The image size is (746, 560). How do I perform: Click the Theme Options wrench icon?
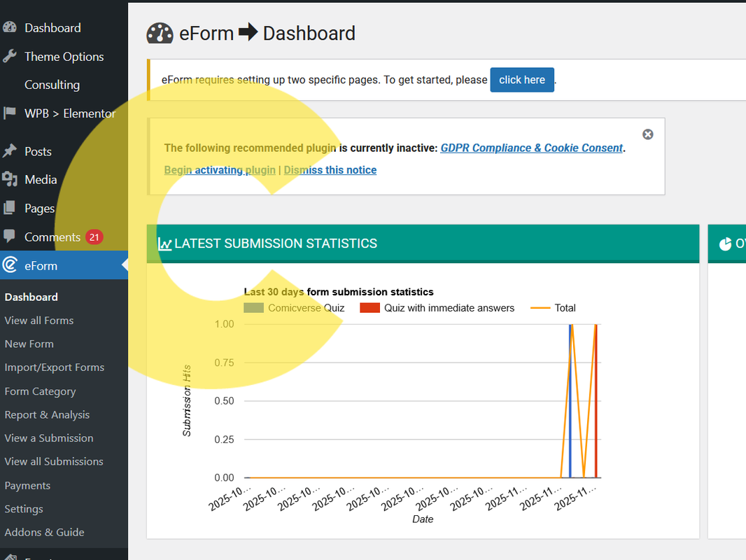(x=10, y=56)
